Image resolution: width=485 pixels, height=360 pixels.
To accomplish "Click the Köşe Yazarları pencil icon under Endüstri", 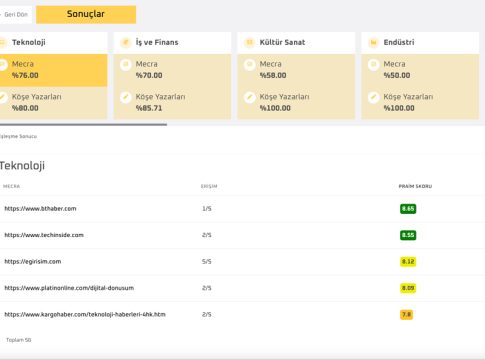I will pos(374,97).
